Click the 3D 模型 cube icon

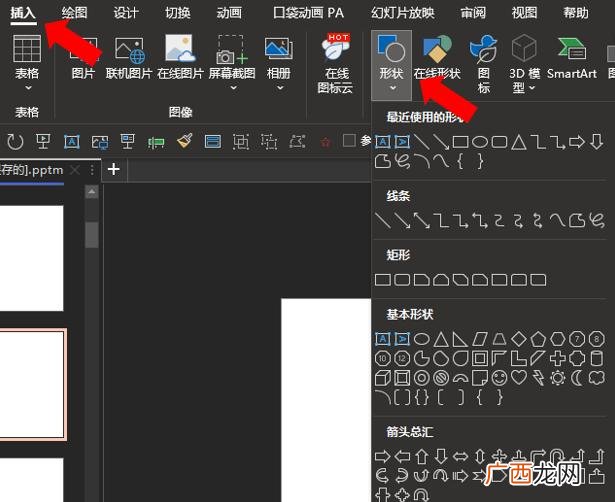pyautogui.click(x=524, y=48)
